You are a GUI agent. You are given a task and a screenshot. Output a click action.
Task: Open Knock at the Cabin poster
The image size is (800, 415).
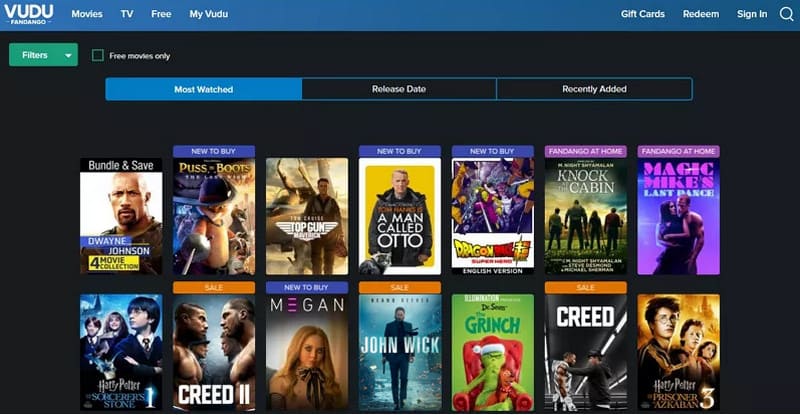[x=586, y=216]
